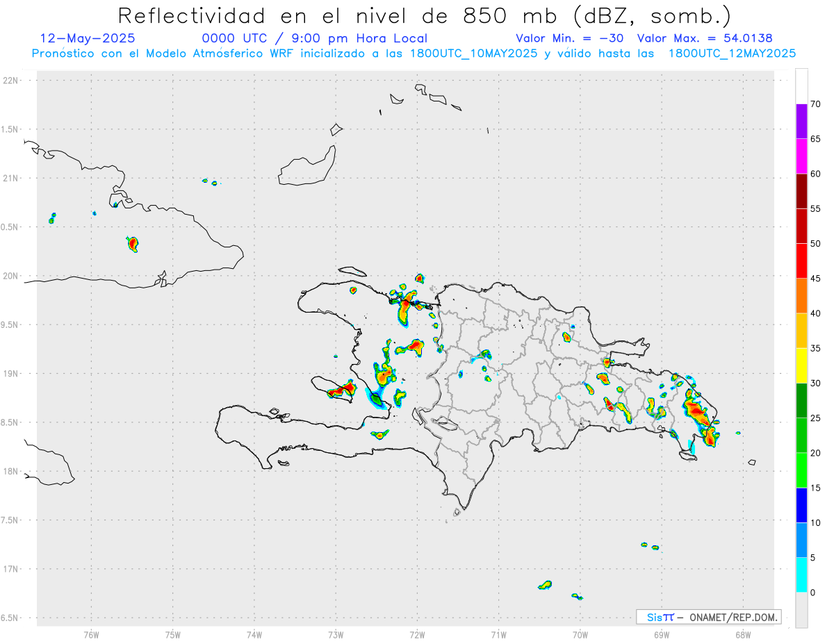
Task: Click the colorbar tick label '35'
Action: [x=816, y=348]
